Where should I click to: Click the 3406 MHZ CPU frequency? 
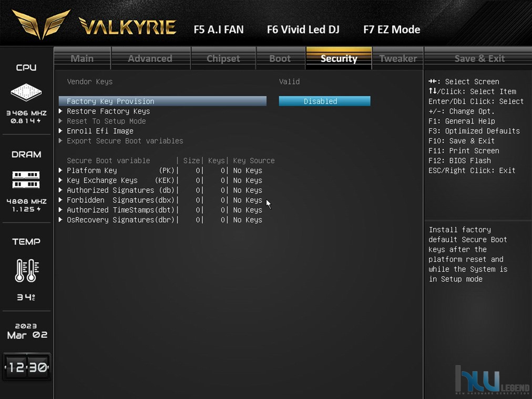pos(26,113)
